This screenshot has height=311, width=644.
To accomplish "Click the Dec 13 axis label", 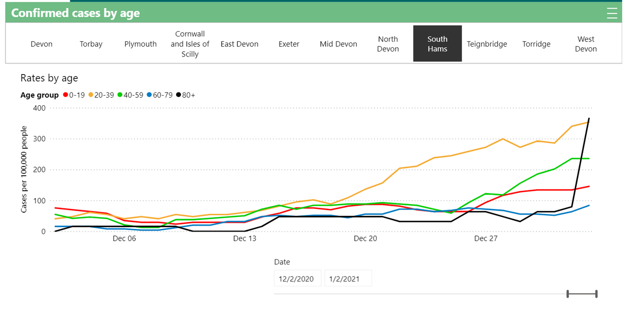I will (245, 239).
